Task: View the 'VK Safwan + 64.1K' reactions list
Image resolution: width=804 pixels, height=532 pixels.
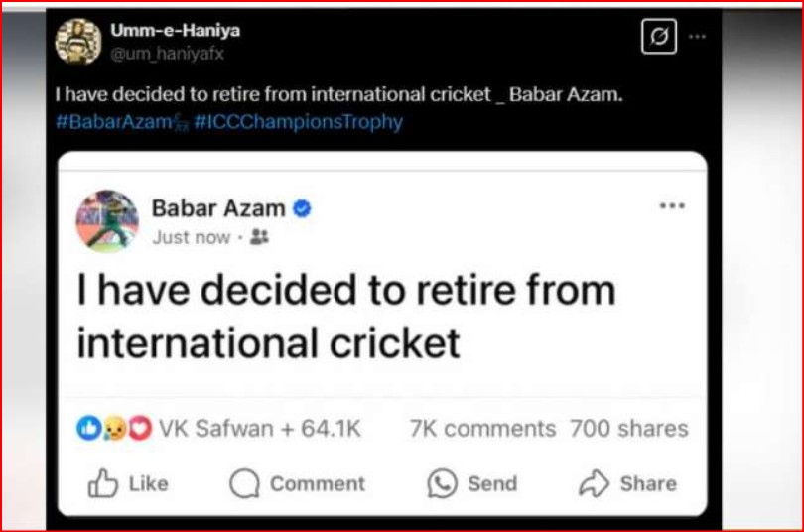Action: (x=259, y=429)
